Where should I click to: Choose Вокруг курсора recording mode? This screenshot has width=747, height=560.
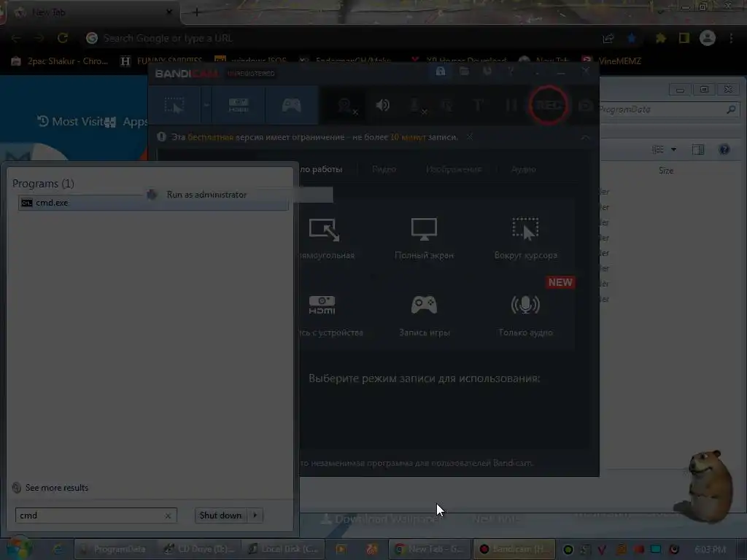(525, 238)
